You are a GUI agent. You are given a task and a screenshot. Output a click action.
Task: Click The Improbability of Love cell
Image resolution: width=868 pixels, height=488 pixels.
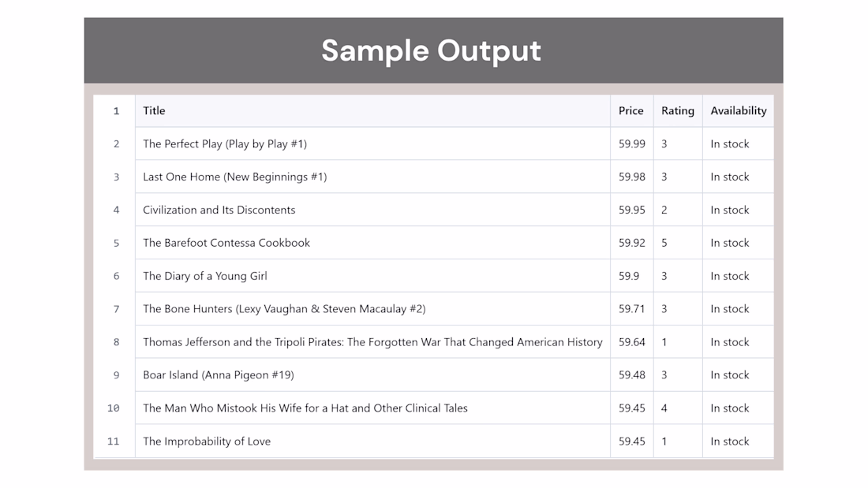pyautogui.click(x=372, y=441)
